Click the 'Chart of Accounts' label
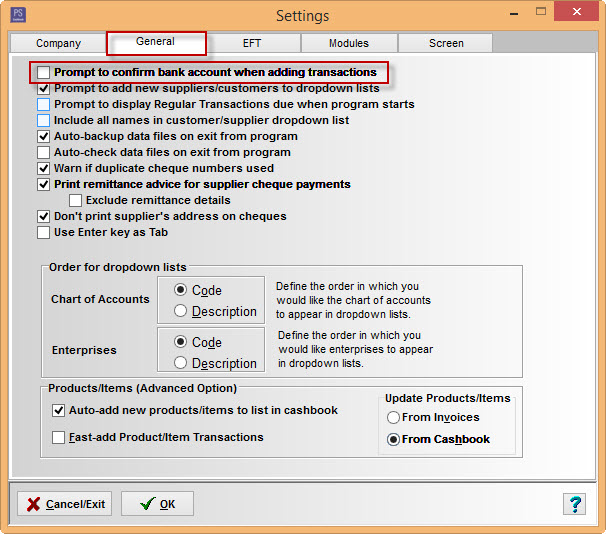The image size is (606, 534). click(100, 299)
